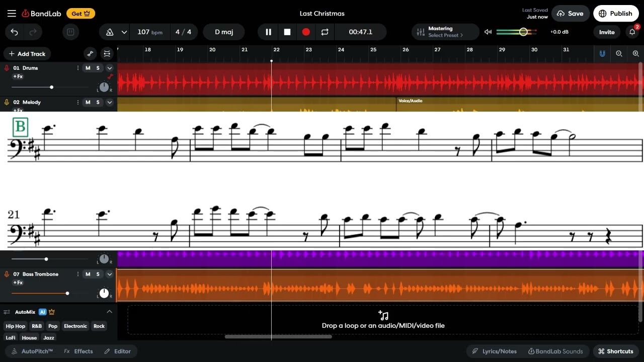This screenshot has height=362, width=644.
Task: Open the Shortcuts panel
Action: (x=616, y=351)
